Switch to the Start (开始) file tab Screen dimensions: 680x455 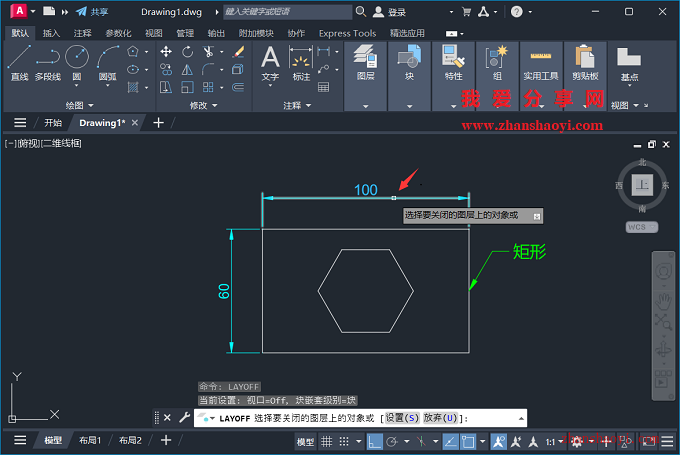click(53, 123)
